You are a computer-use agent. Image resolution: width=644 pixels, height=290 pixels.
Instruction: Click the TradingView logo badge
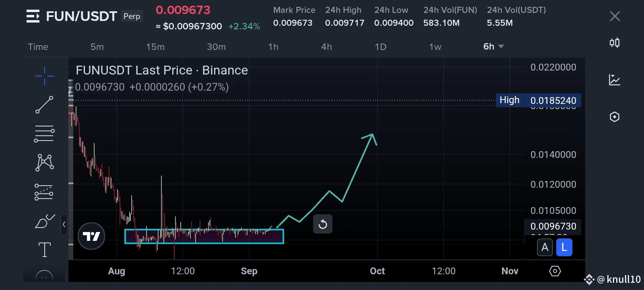click(x=91, y=236)
